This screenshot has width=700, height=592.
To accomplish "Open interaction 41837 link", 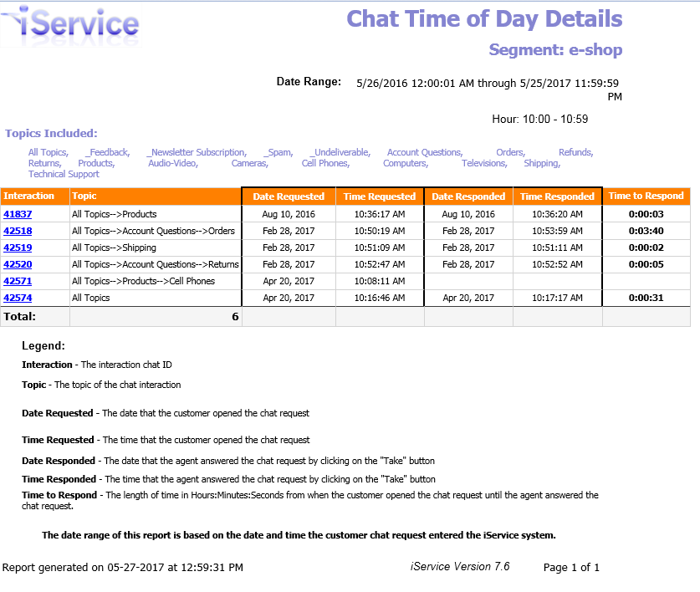I will click(18, 214).
